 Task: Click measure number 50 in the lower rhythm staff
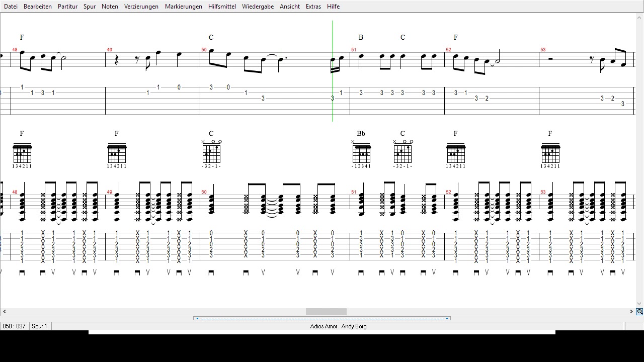click(x=204, y=192)
